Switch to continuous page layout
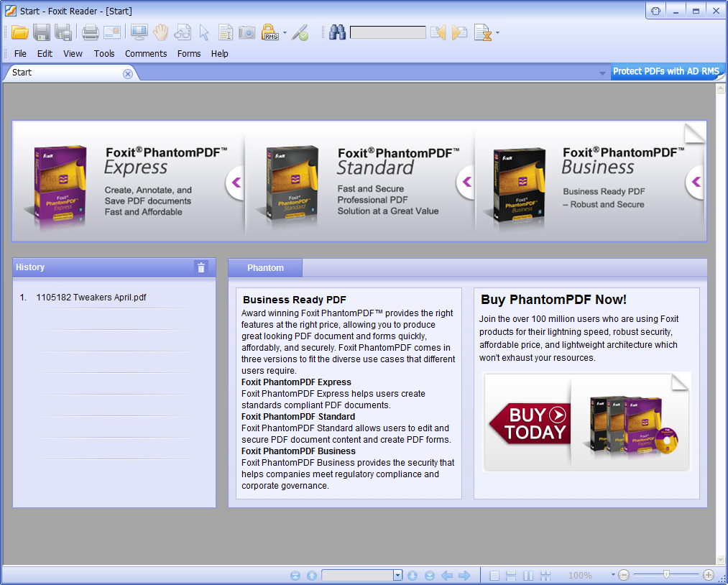 (x=511, y=576)
